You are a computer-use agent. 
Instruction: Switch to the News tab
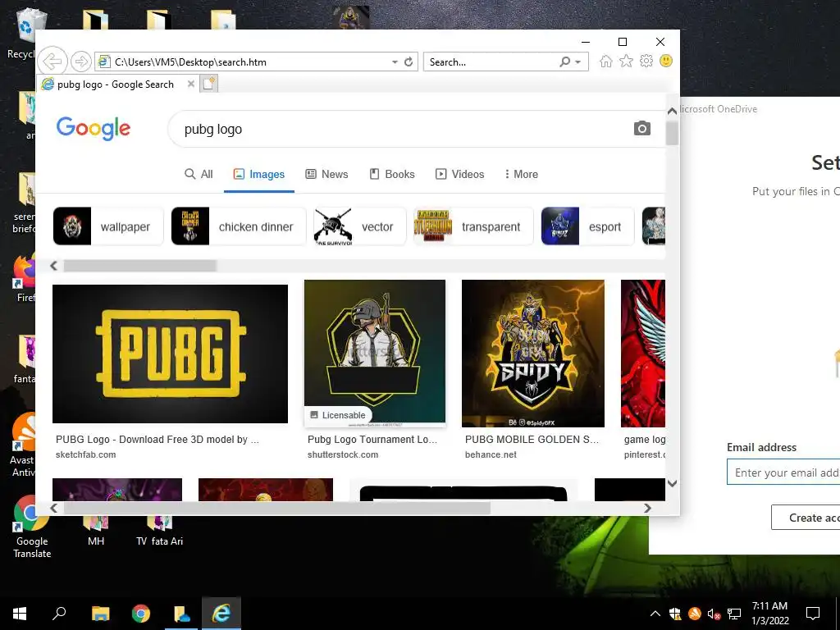(x=326, y=174)
